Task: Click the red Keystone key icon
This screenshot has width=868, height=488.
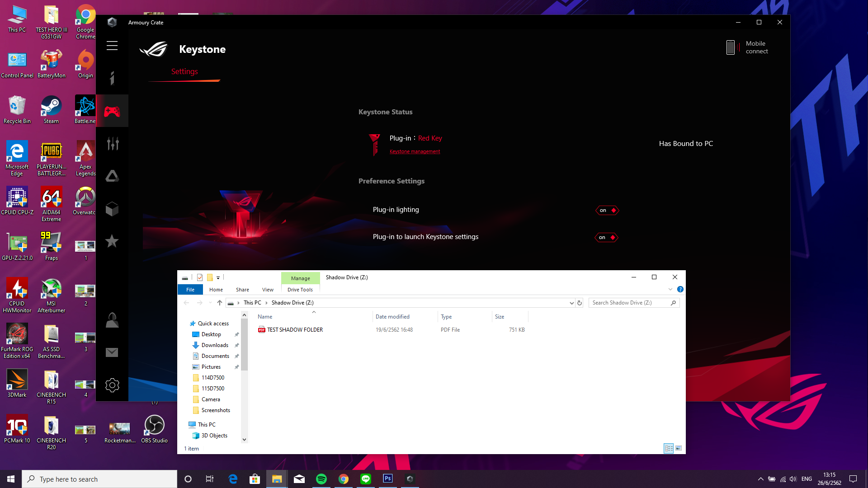Action: pos(374,145)
